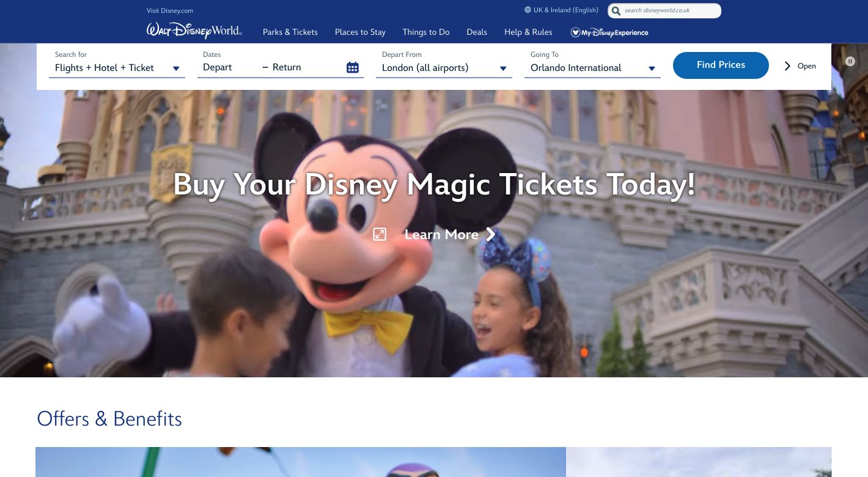Follow the Visit Disney.com link
Screen dimensions: 868x477
click(x=170, y=10)
